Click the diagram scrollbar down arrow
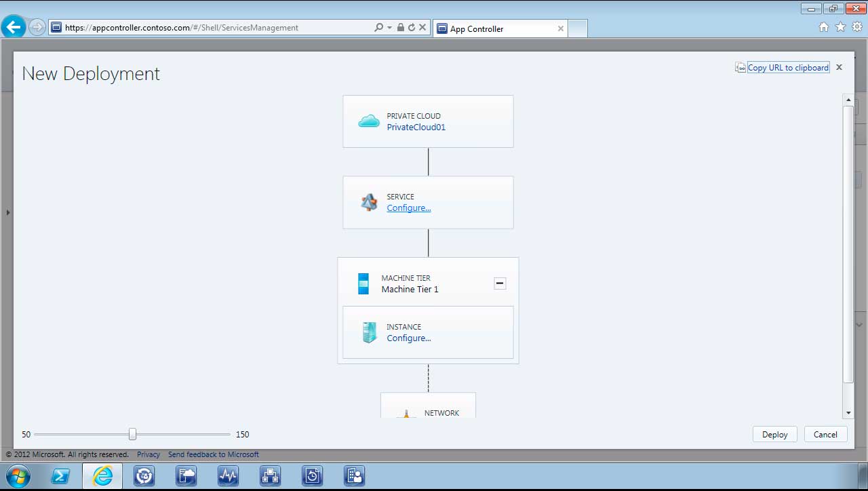The width and height of the screenshot is (868, 491). tap(848, 413)
